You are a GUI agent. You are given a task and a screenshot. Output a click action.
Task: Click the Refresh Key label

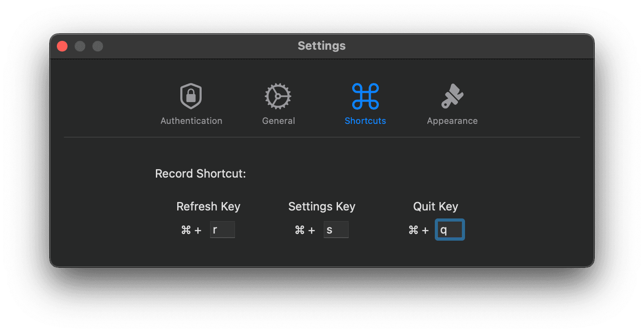(208, 206)
